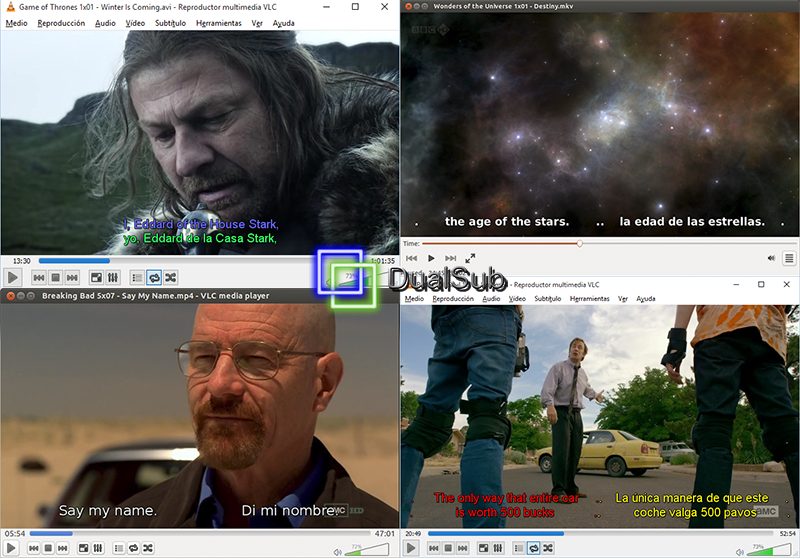
Task: Click the Breaking Bad 5x07 video frame
Action: point(199,416)
